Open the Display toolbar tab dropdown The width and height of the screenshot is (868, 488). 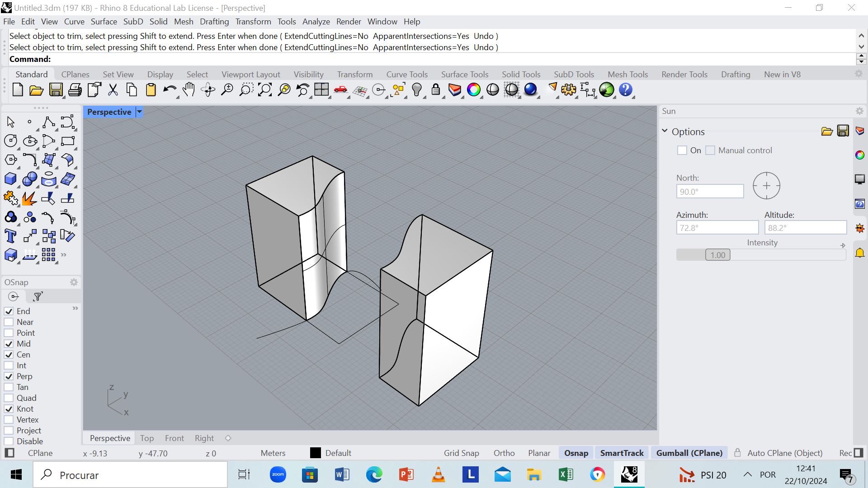coord(160,75)
